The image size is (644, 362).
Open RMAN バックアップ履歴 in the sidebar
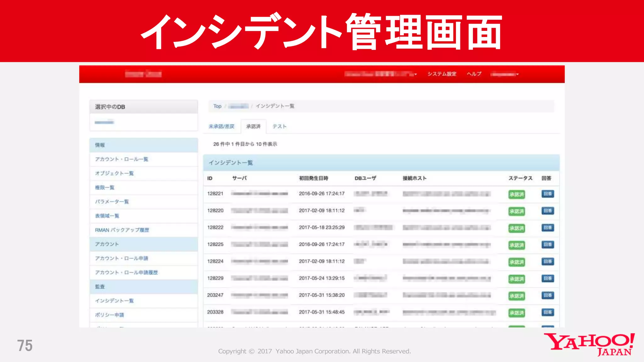(x=122, y=230)
